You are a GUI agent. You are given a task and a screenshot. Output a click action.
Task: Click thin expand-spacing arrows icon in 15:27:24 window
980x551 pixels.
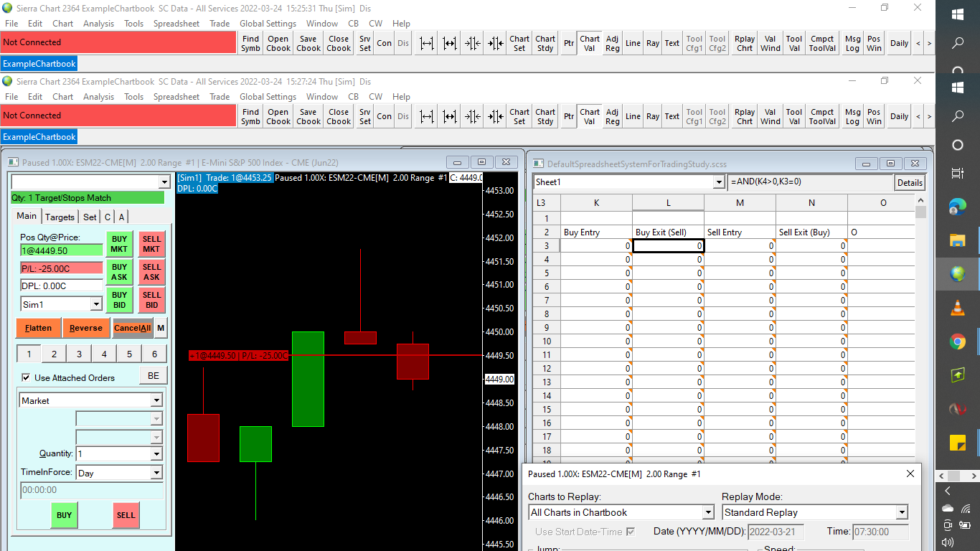[427, 116]
